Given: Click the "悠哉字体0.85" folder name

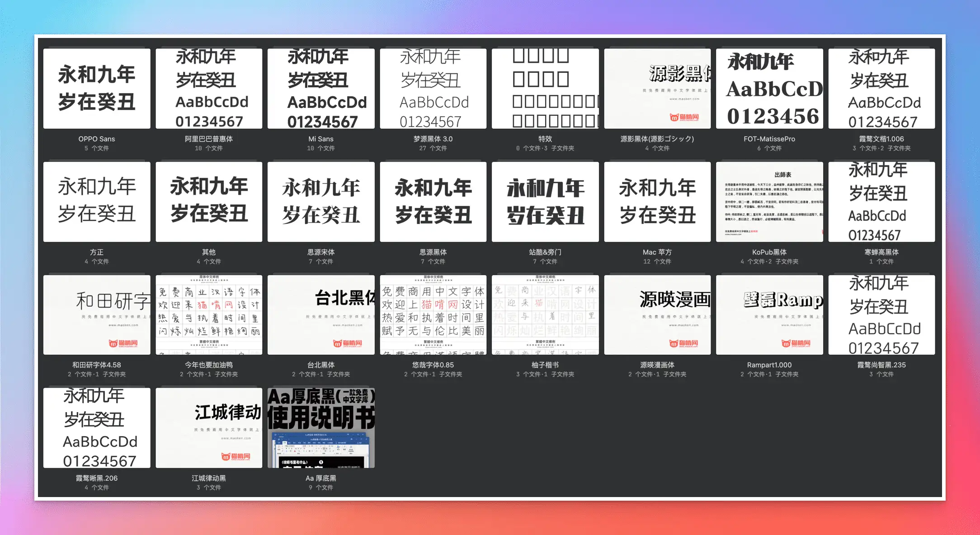Looking at the screenshot, I should point(433,365).
